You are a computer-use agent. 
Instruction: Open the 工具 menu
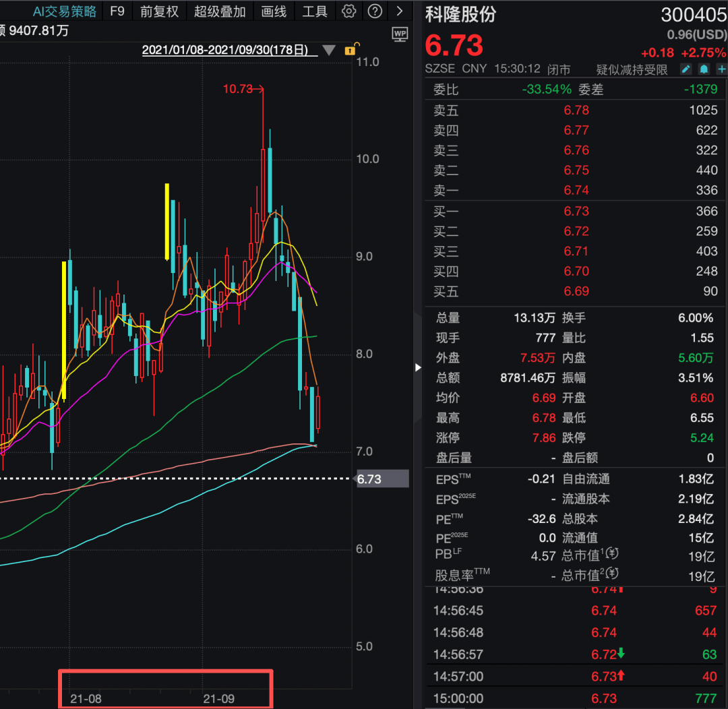(x=315, y=11)
